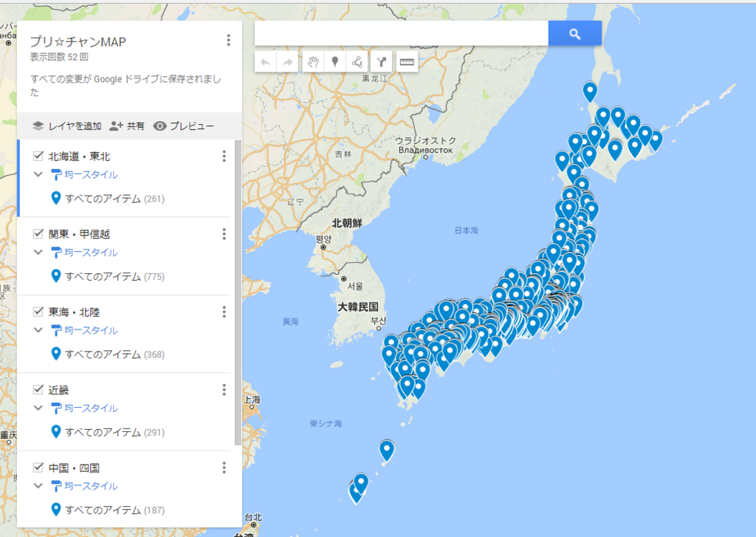Collapse the 北海道・東北 layer chevron
756x537 pixels.
tap(38, 174)
